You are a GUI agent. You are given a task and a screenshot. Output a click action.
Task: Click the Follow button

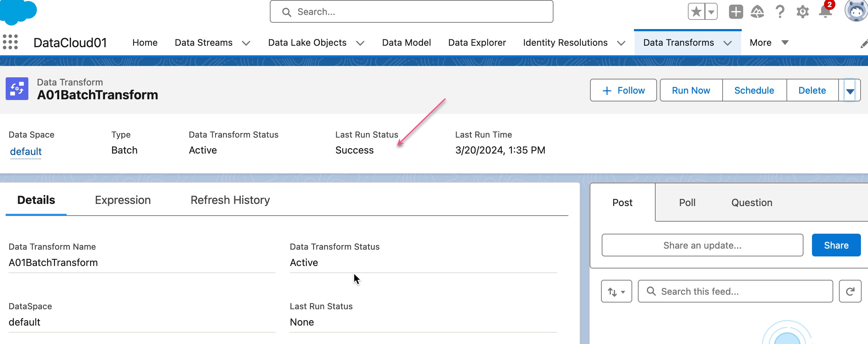[x=623, y=90]
